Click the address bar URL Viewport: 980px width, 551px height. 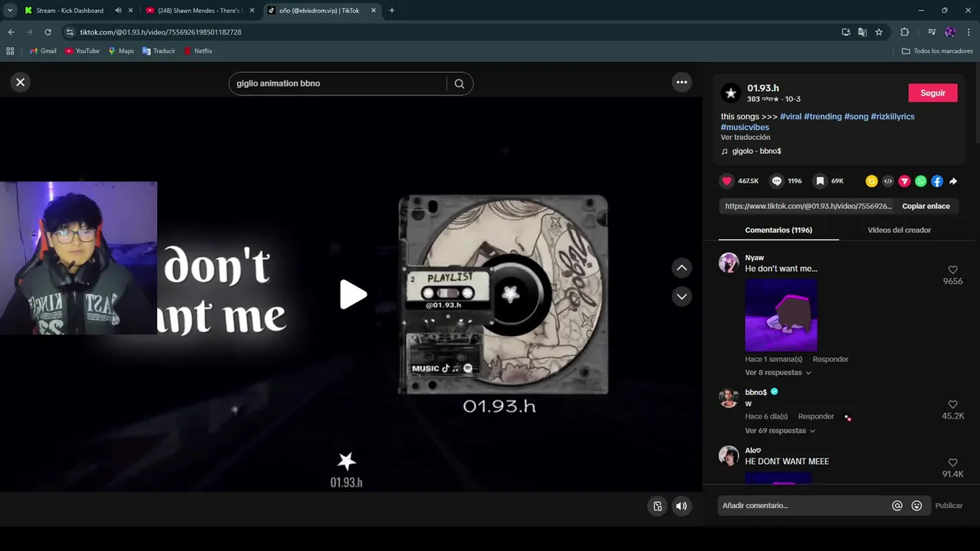(x=160, y=32)
